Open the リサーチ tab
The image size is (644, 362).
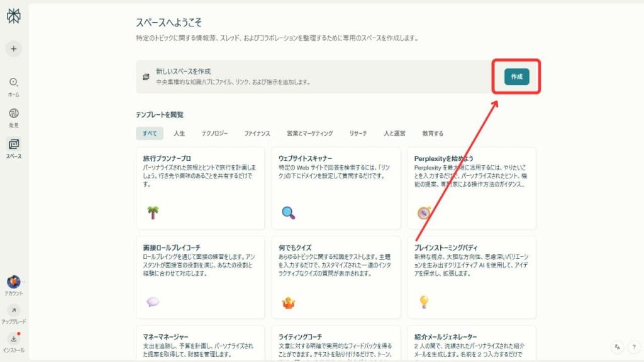[x=358, y=133]
